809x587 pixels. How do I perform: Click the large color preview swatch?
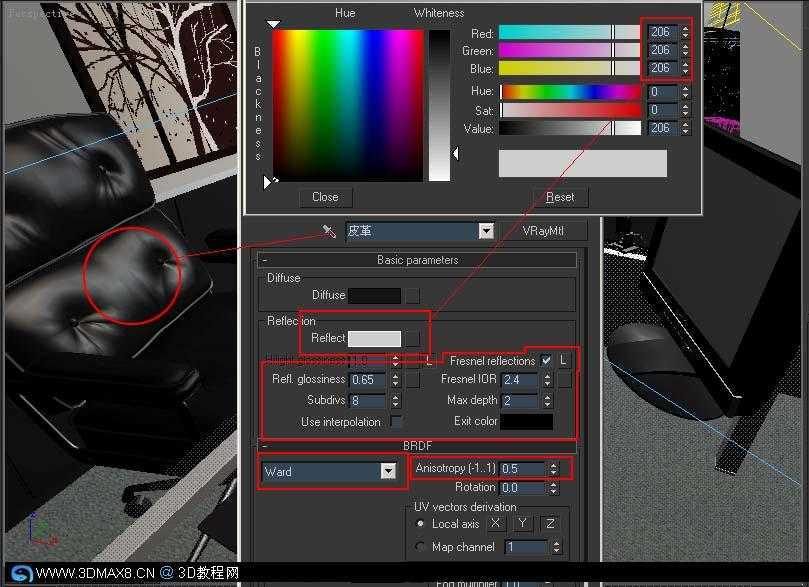(583, 164)
